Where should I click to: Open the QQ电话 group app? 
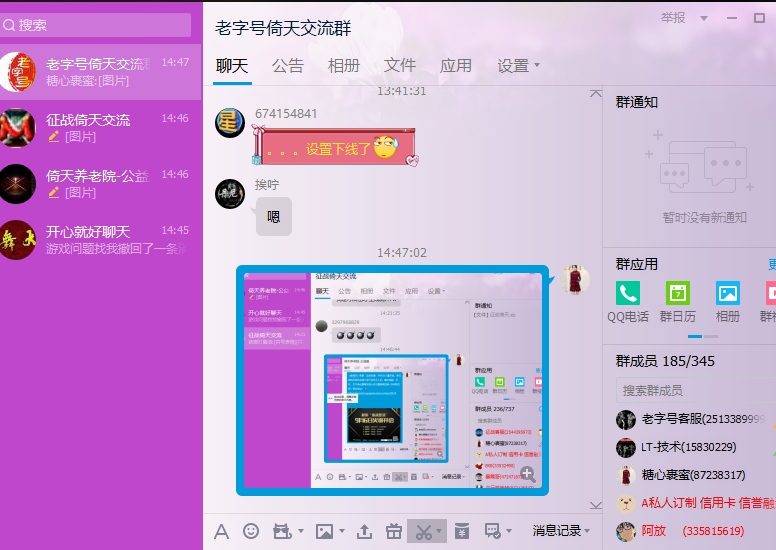point(628,293)
